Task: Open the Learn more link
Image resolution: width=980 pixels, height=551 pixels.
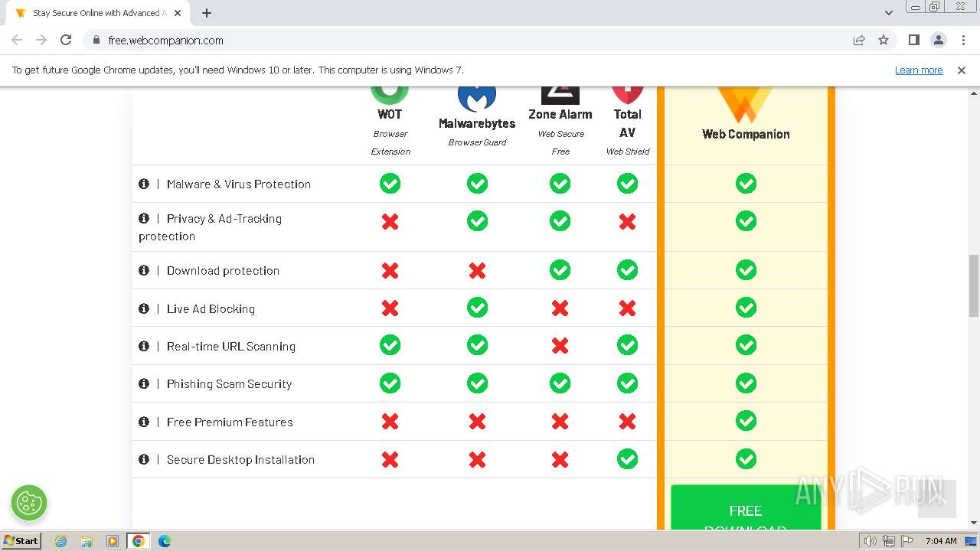Action: click(x=919, y=70)
